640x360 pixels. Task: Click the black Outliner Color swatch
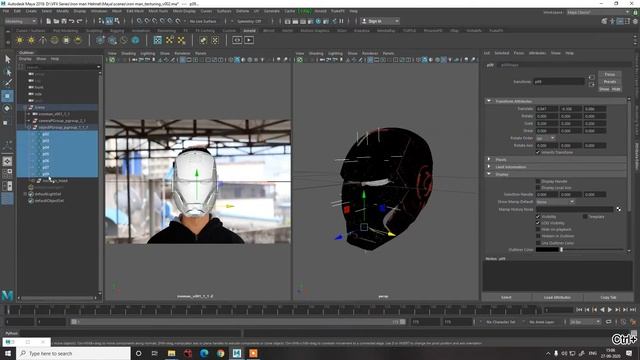click(547, 249)
